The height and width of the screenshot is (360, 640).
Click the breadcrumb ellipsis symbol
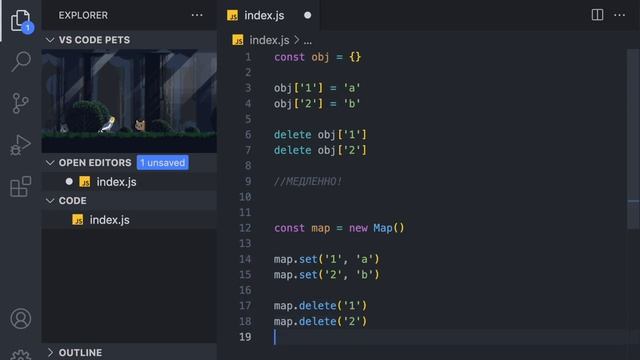click(x=308, y=41)
